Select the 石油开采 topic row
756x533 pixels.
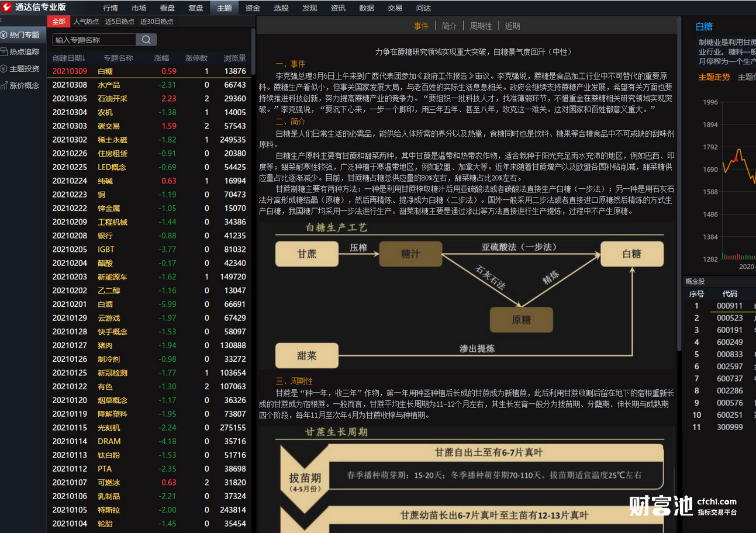pos(149,99)
